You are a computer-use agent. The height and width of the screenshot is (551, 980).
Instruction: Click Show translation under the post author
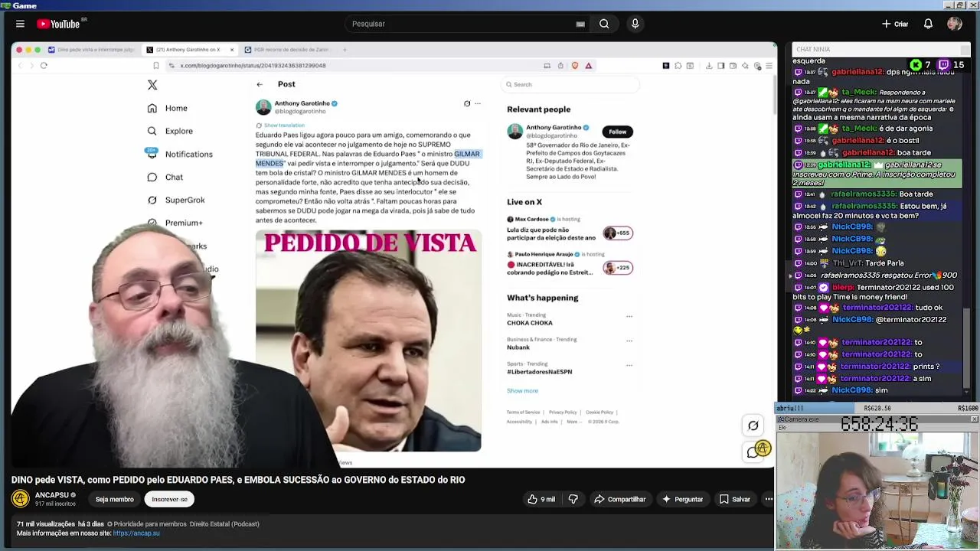pyautogui.click(x=284, y=125)
